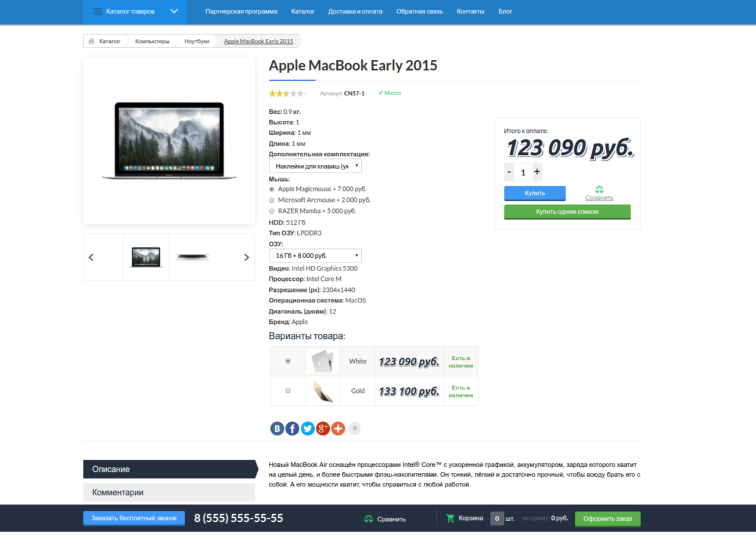Screen dimensions: 756x545
Task: Choose the White product variant radio
Action: [288, 361]
